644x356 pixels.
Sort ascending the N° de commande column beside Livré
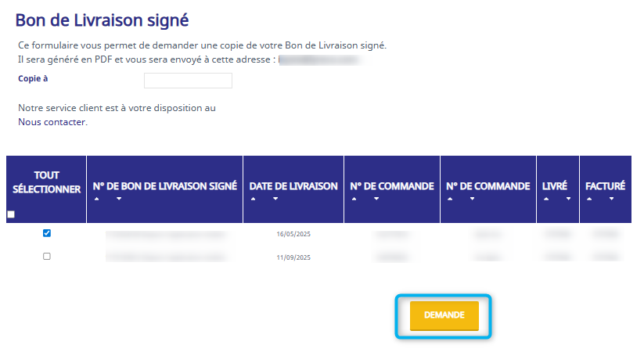(451, 199)
